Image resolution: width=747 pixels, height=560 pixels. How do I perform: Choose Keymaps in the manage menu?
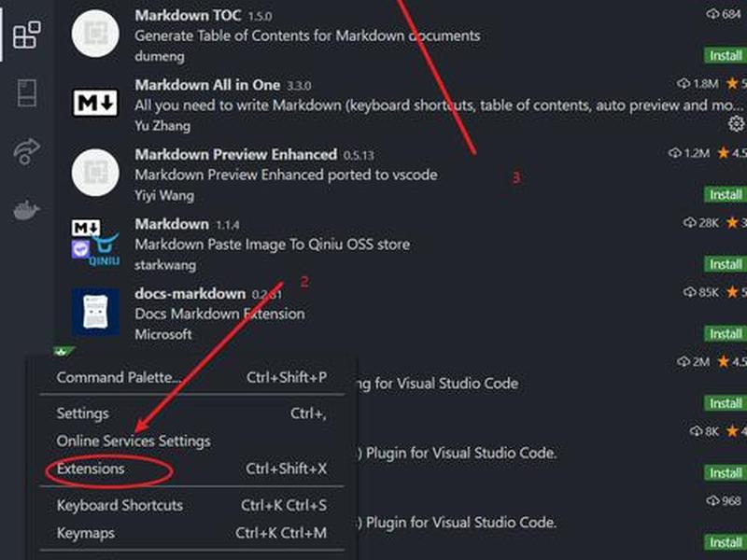tap(86, 533)
